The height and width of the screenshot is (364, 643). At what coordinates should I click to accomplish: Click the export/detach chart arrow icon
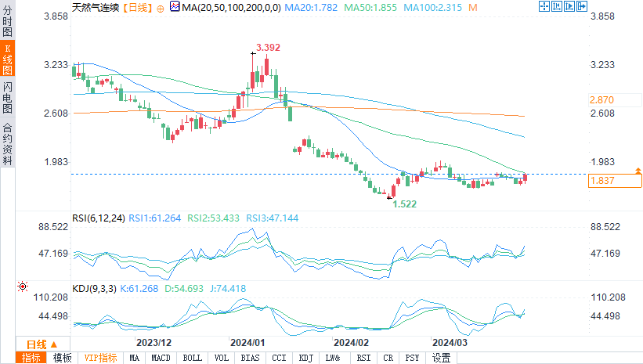(x=582, y=6)
